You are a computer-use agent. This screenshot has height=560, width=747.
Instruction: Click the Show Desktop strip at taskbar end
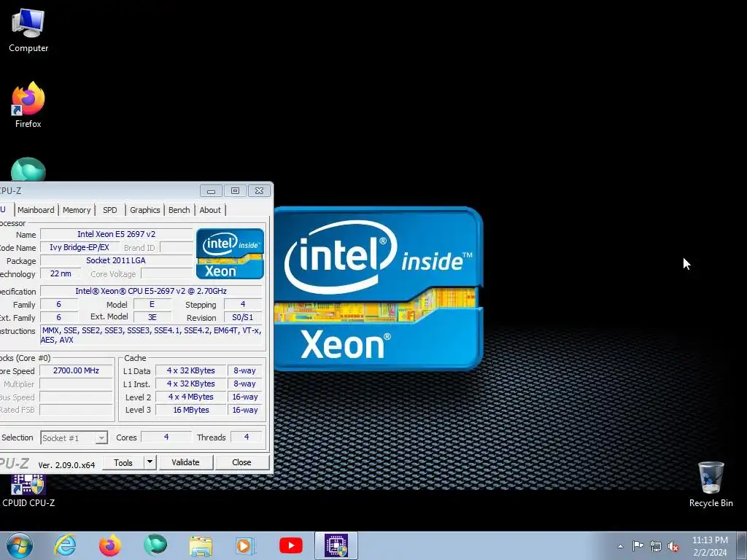[742, 546]
